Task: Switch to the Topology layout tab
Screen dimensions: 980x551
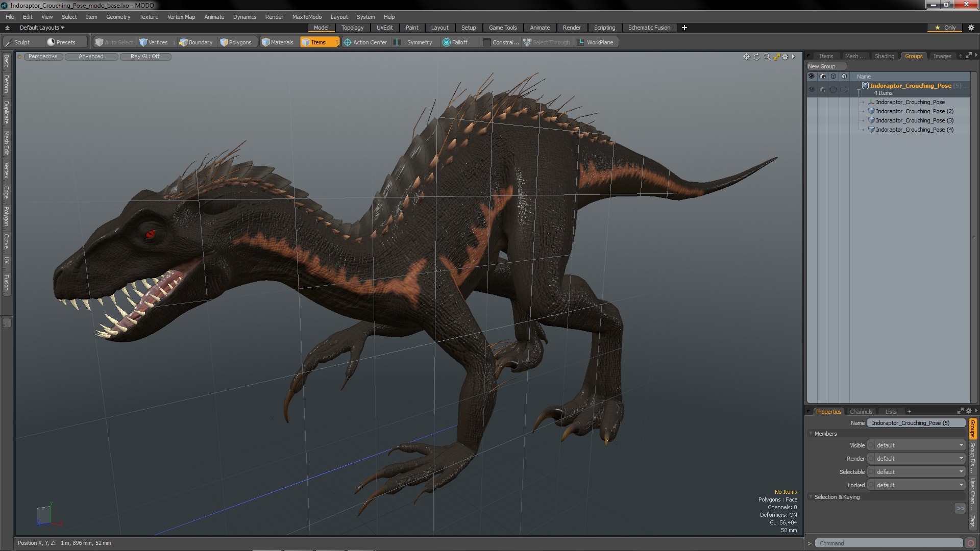Action: 352,28
